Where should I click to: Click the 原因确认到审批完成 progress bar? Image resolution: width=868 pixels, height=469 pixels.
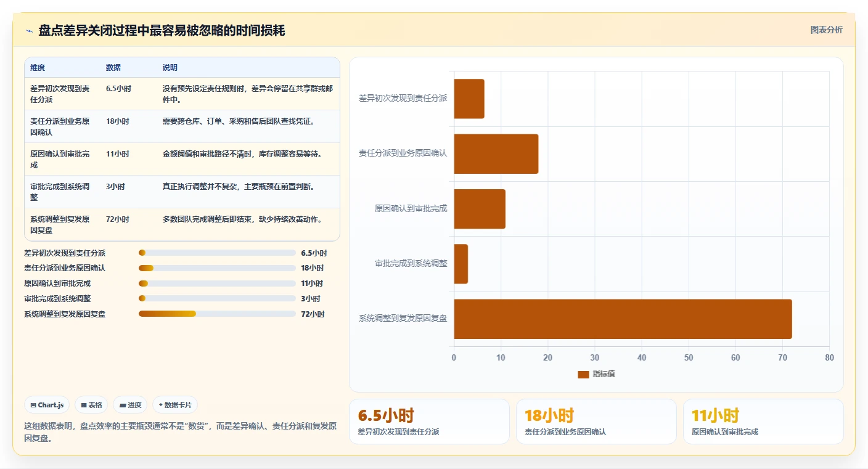(x=217, y=283)
